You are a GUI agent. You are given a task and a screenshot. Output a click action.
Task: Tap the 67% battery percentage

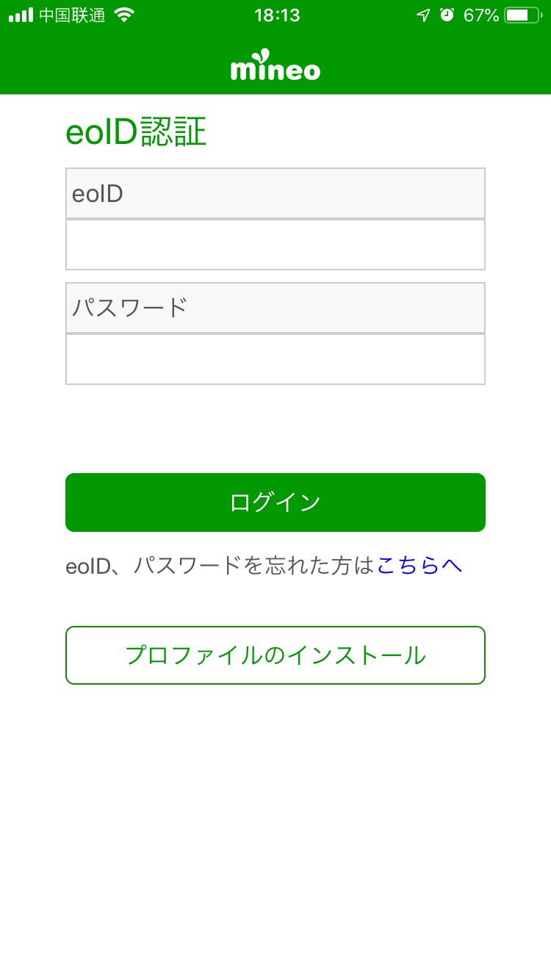coord(481,15)
